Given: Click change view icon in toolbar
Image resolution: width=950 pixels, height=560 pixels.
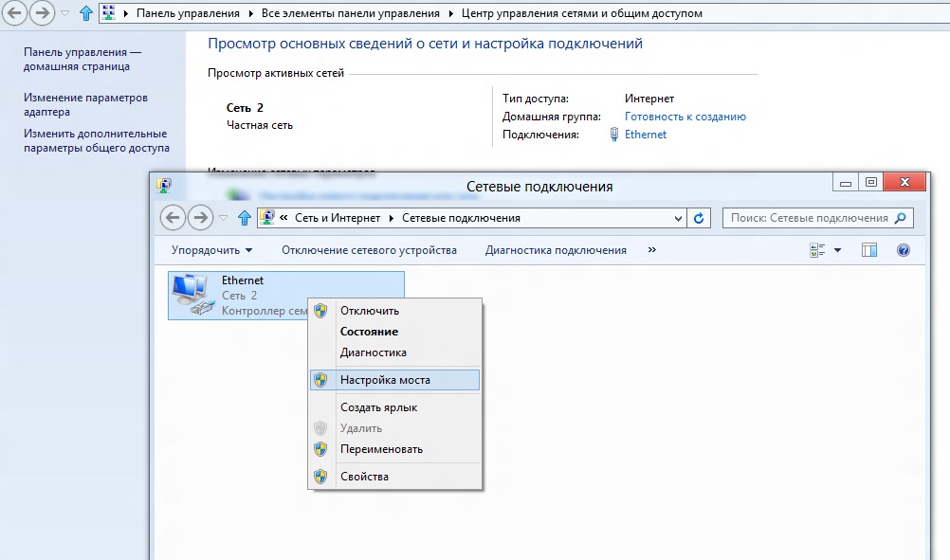Looking at the screenshot, I should click(817, 250).
